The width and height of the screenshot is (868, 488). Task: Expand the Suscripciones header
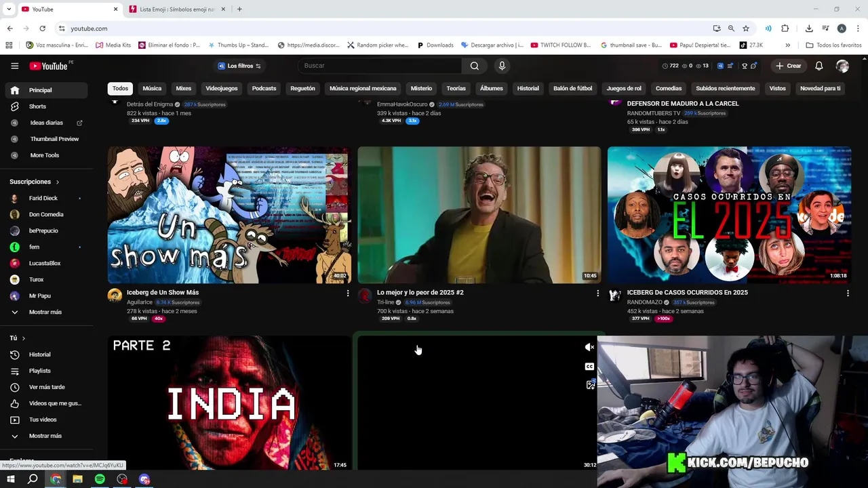tap(34, 182)
